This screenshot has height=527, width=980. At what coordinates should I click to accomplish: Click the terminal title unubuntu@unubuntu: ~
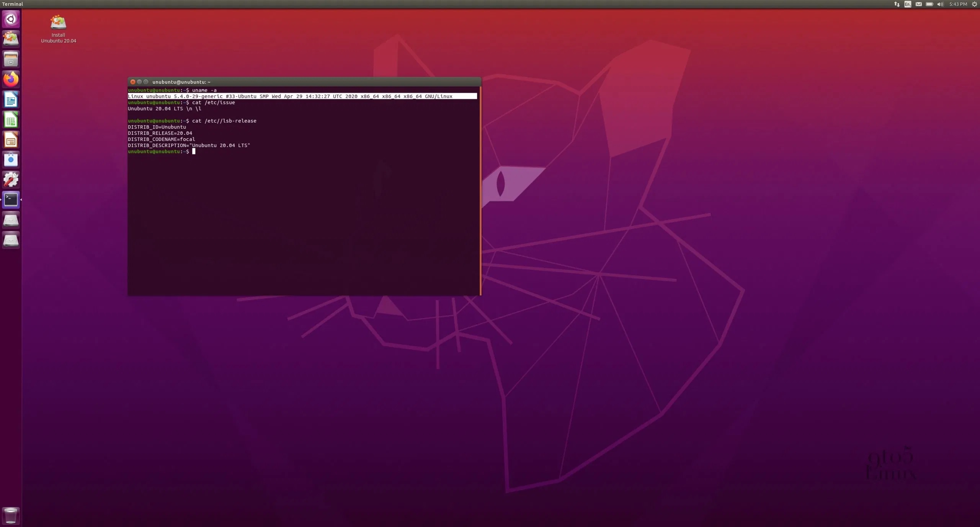click(x=181, y=82)
